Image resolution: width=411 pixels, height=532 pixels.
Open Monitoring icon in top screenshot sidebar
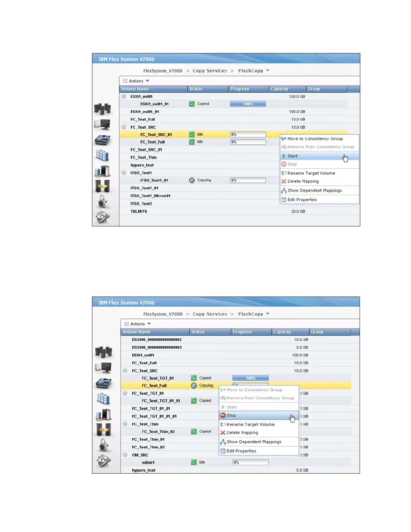pos(102,125)
